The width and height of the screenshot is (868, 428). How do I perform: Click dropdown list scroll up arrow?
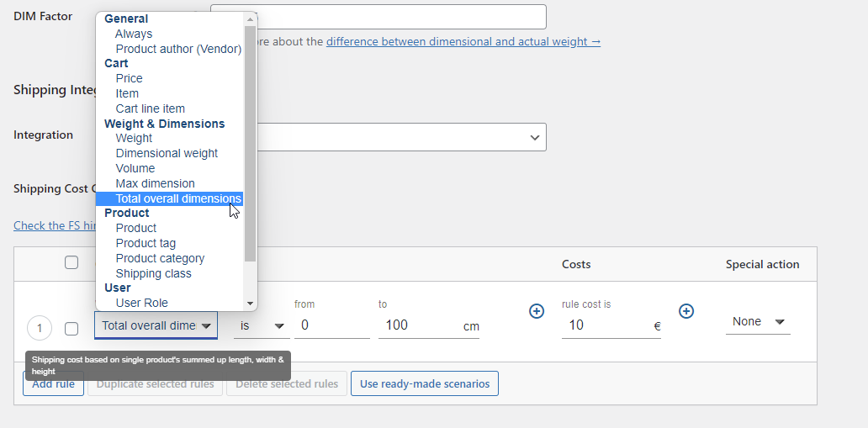click(250, 19)
